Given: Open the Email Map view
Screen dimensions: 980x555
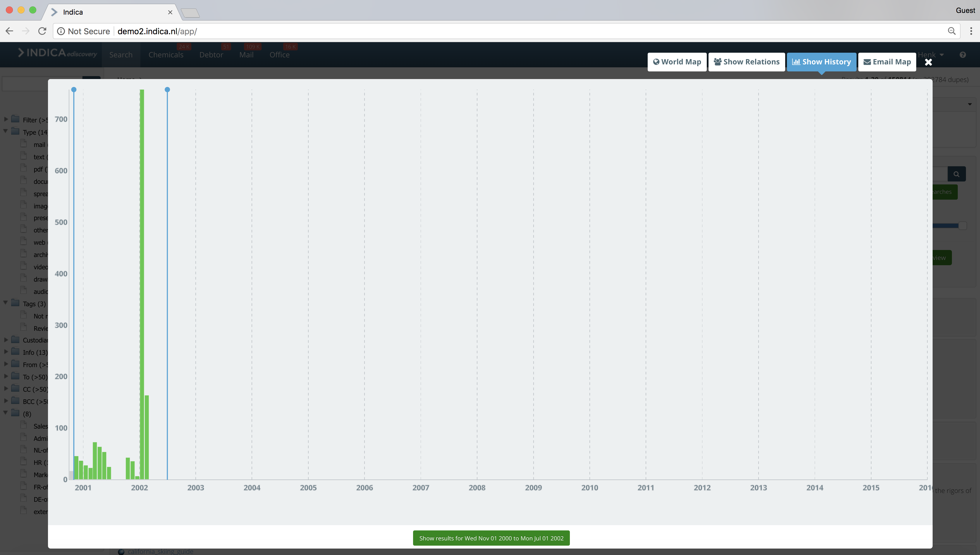Looking at the screenshot, I should (887, 62).
